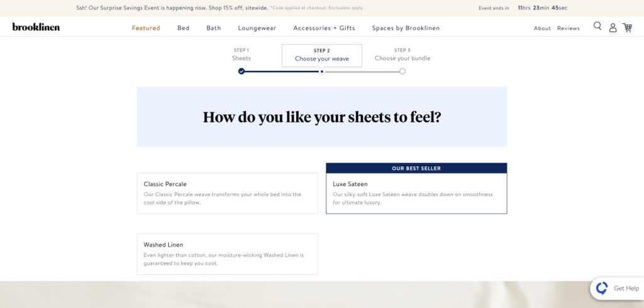The width and height of the screenshot is (644, 308).
Task: Open the Accessories + Gifts menu
Action: [x=324, y=28]
